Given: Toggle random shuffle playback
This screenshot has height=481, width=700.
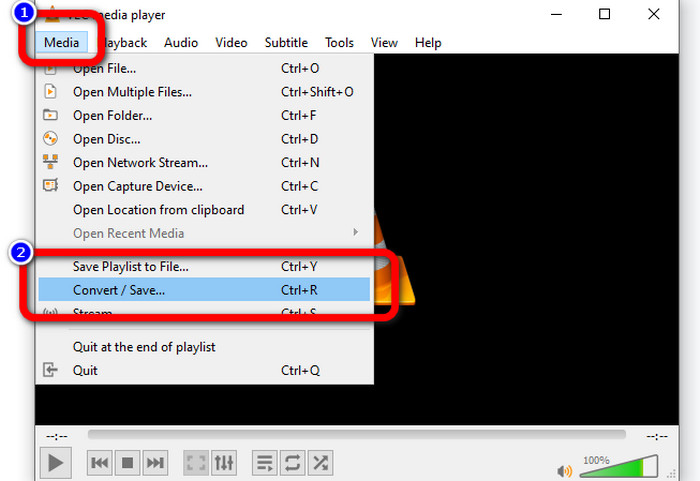Looking at the screenshot, I should 320,463.
